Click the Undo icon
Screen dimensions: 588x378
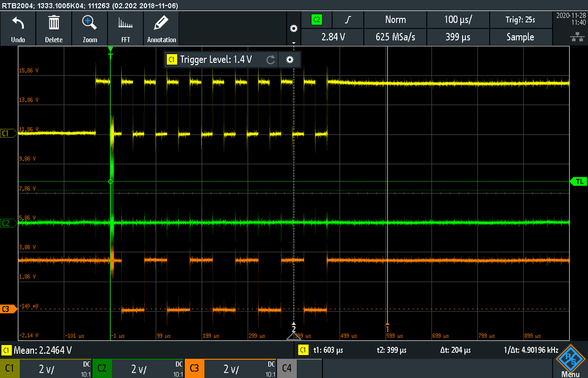coord(18,29)
